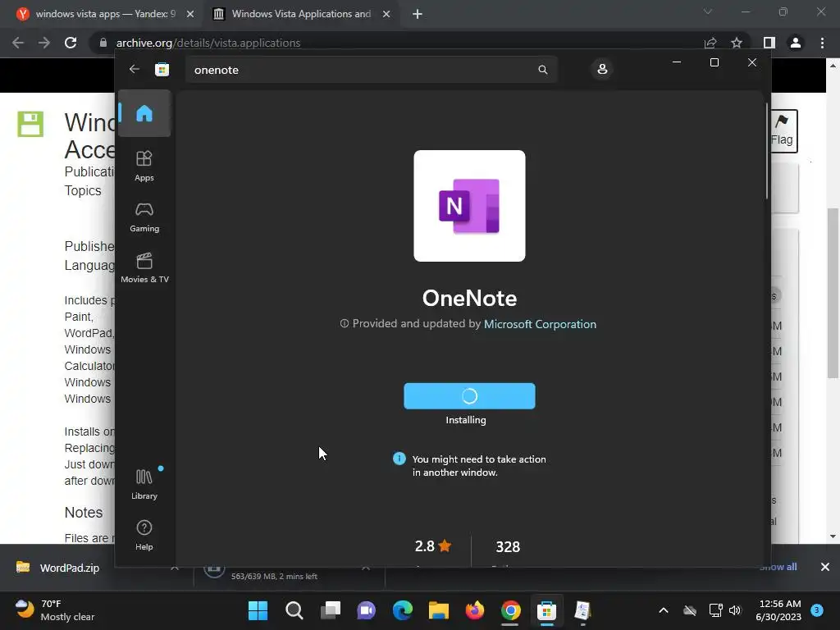Open the Microsoft Corporation publisher link
The image size is (840, 630).
(x=540, y=324)
